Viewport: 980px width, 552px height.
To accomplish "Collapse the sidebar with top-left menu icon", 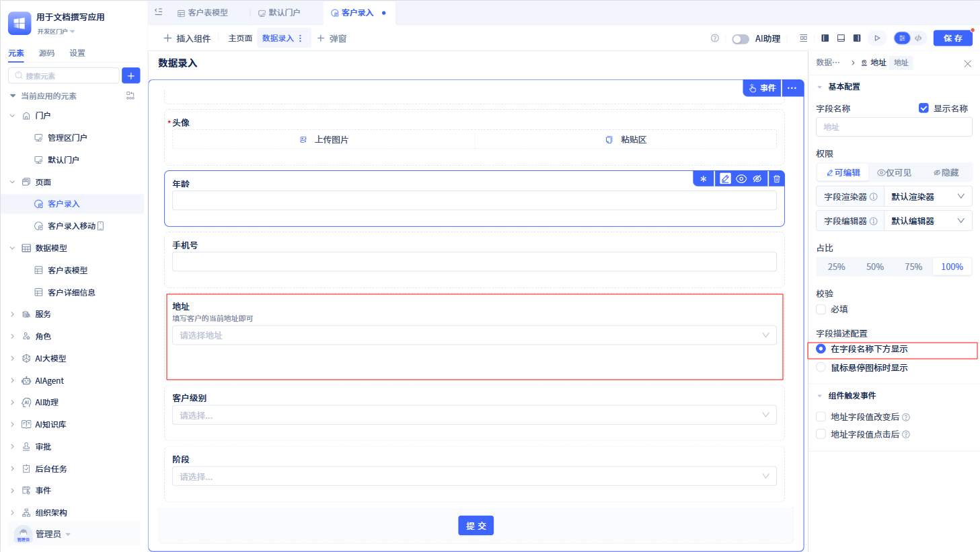I will tap(159, 11).
